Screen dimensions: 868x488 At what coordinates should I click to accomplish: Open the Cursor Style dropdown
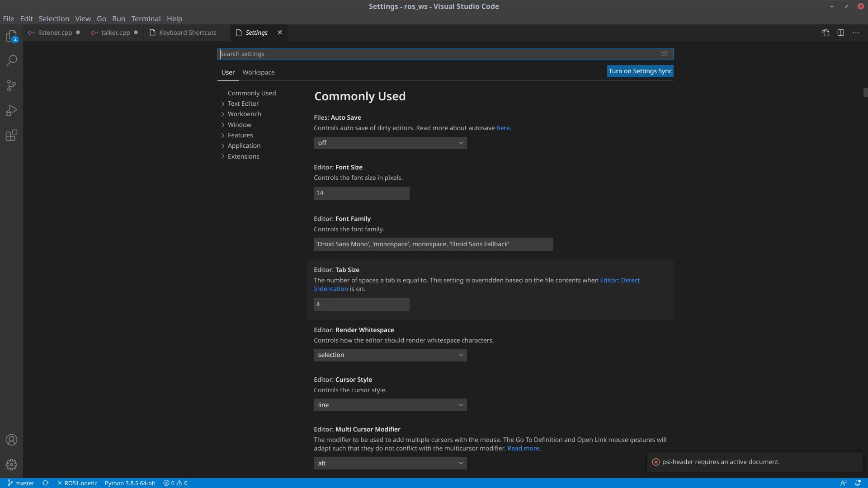point(390,405)
